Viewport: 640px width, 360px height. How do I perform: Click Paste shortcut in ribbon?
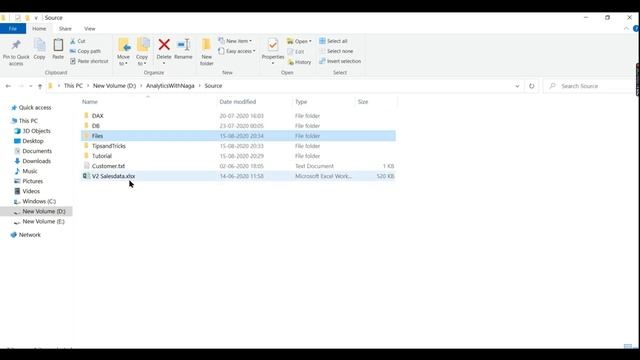click(x=89, y=61)
